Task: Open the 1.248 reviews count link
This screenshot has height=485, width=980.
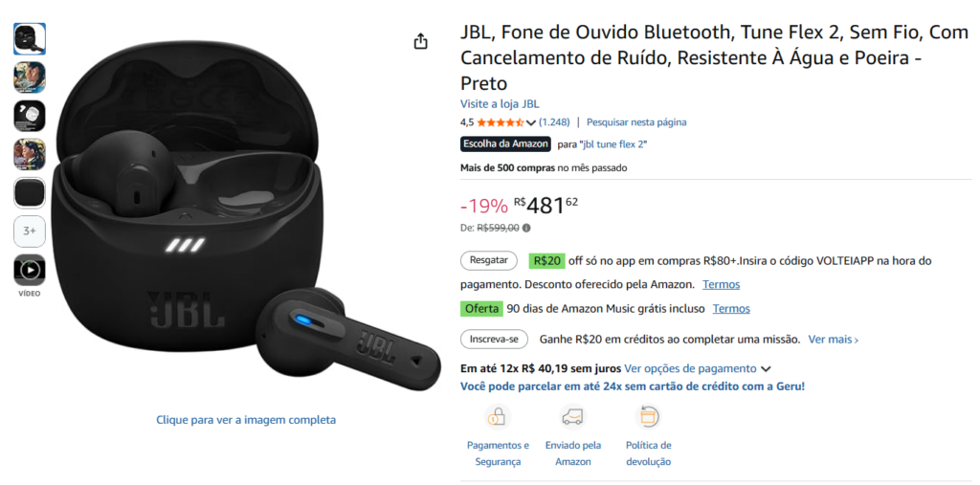Action: coord(554,122)
